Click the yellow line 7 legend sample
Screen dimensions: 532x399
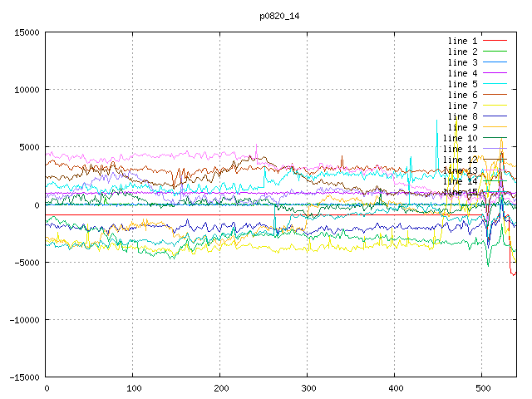pyautogui.click(x=495, y=106)
